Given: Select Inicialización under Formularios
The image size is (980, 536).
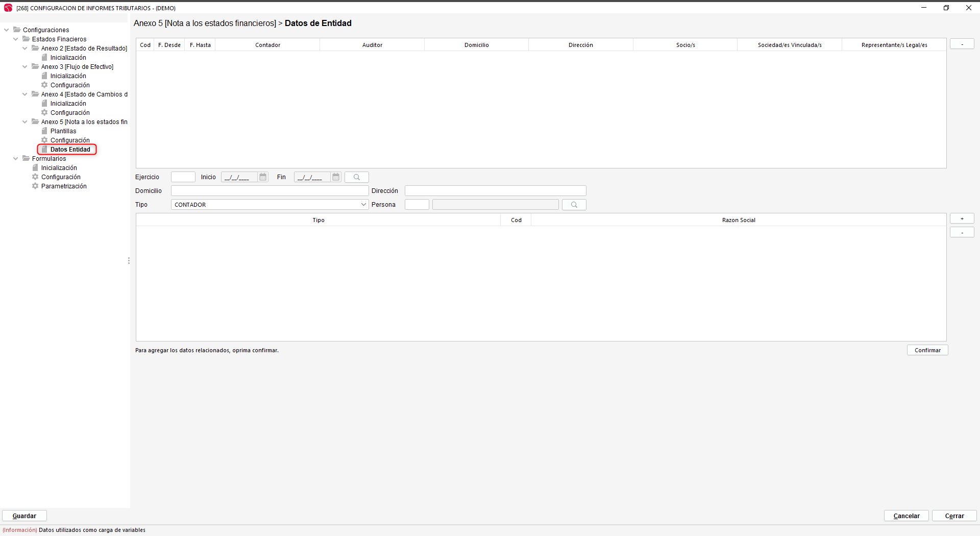Looking at the screenshot, I should (x=59, y=168).
